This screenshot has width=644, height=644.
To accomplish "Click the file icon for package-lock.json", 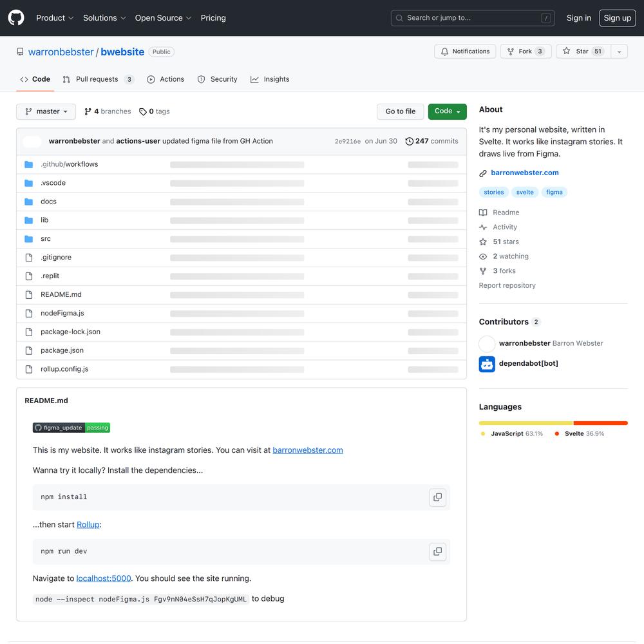I will pyautogui.click(x=29, y=332).
